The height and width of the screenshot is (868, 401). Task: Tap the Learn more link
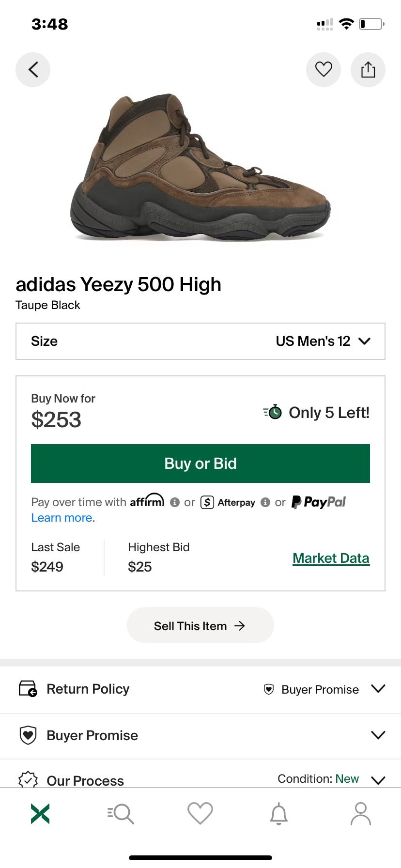(63, 518)
